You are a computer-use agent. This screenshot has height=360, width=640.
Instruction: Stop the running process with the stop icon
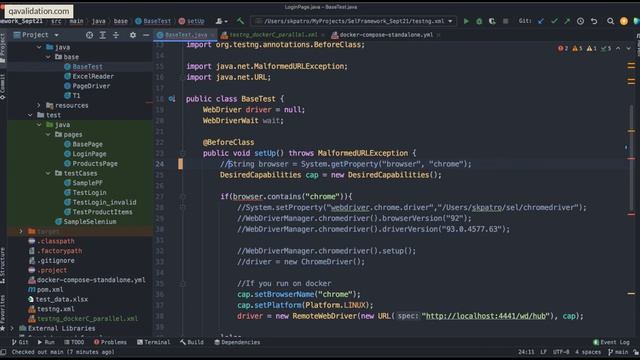tap(505, 21)
